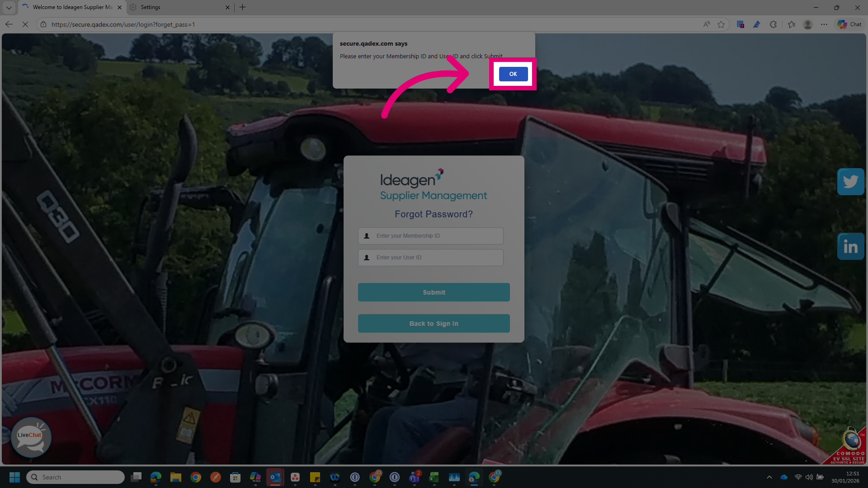Expand the tab actions dropdown arrow
This screenshot has width=868, height=488.
(x=9, y=7)
